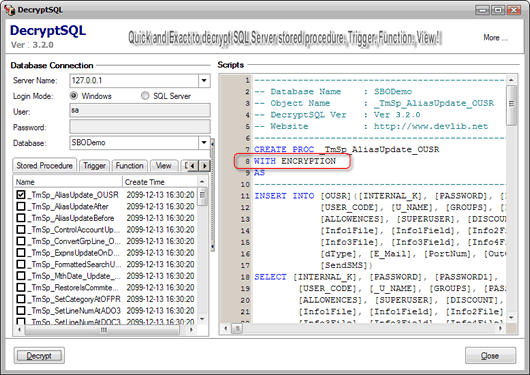This screenshot has height=375, width=530.
Task: Click the tab strip left scroll arrow
Action: point(192,166)
